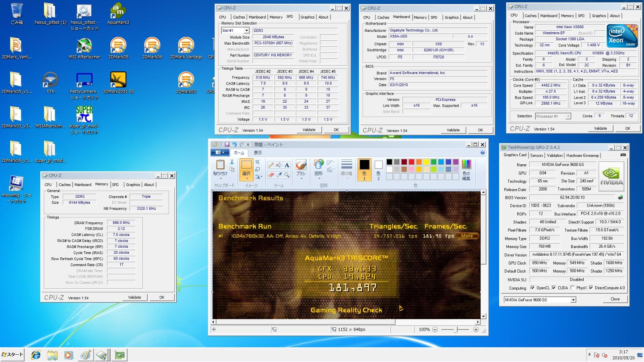Click the Resize icon in Paint image group
This screenshot has width=644, height=362.
pyautogui.click(x=257, y=169)
